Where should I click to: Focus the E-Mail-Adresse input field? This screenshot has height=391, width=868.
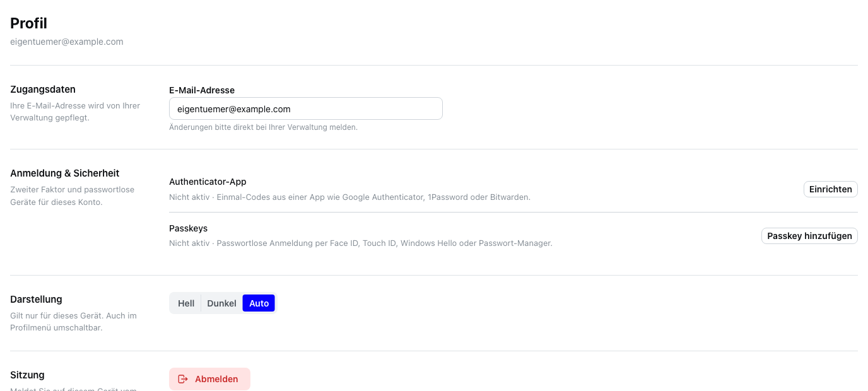[x=306, y=108]
